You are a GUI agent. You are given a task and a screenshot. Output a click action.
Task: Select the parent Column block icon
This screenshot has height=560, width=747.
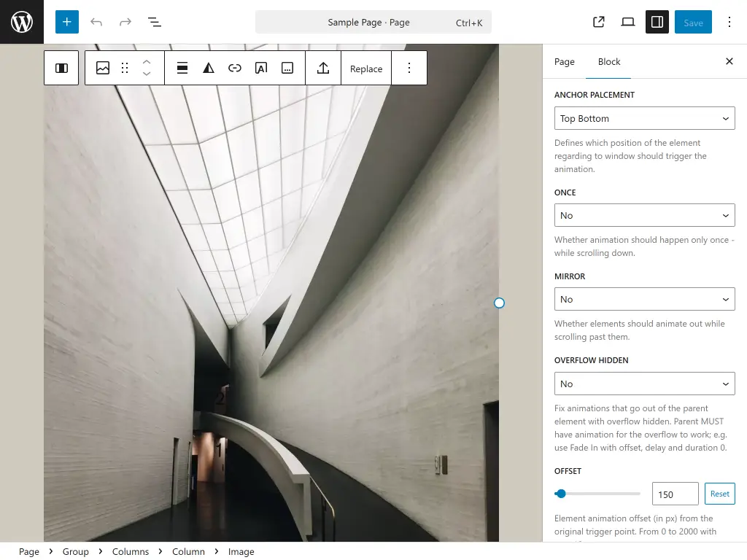[61, 67]
